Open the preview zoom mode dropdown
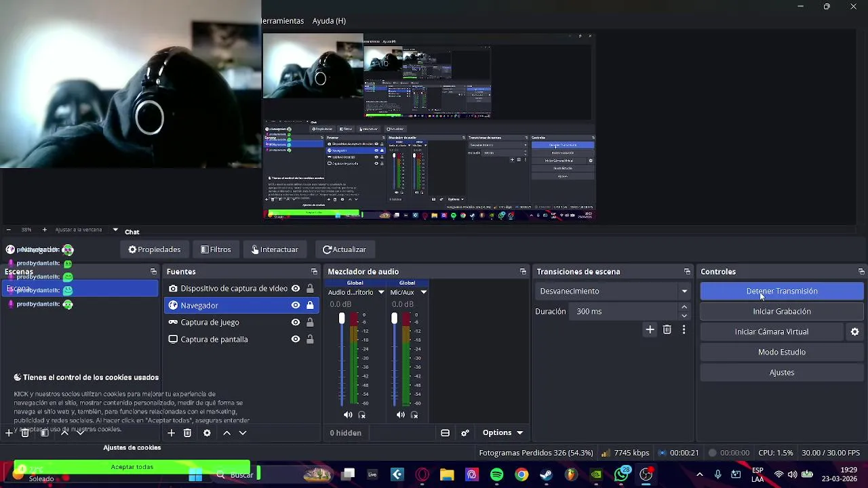Image resolution: width=868 pixels, height=488 pixels. click(115, 230)
